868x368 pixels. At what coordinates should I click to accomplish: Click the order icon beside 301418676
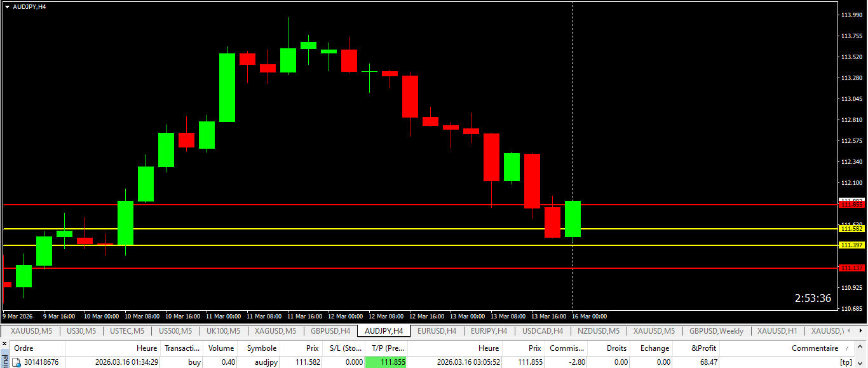(17, 362)
